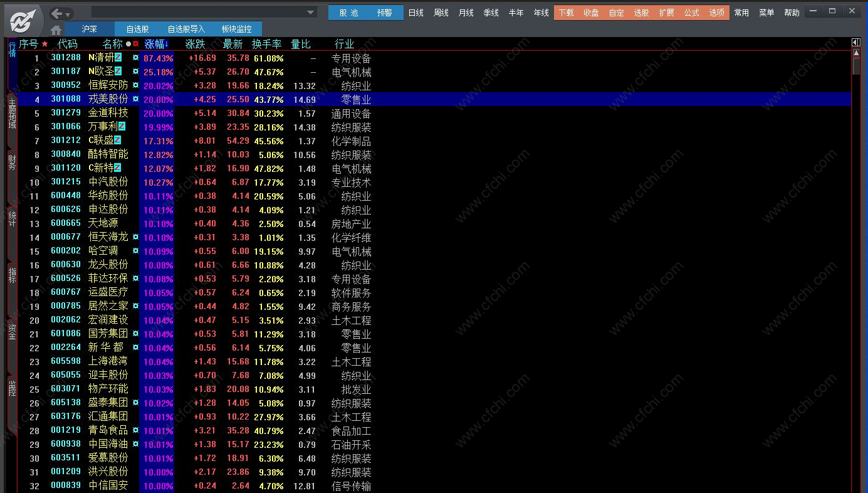The width and height of the screenshot is (868, 493).
Task: Click the vertical scrollbar up arrow
Action: (x=856, y=53)
